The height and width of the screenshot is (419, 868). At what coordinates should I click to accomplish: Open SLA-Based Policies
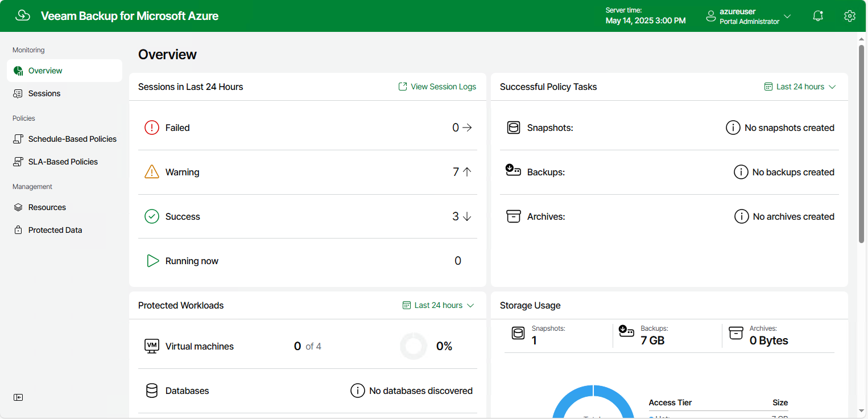[64, 162]
